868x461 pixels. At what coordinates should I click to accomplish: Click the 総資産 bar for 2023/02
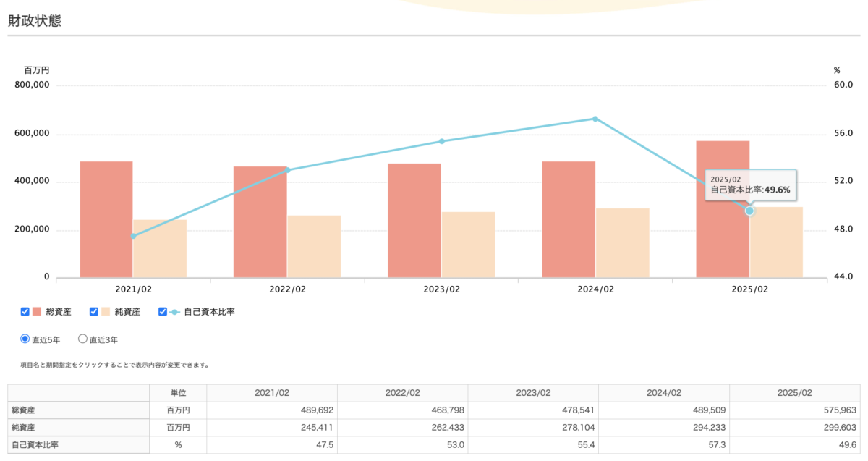(414, 221)
